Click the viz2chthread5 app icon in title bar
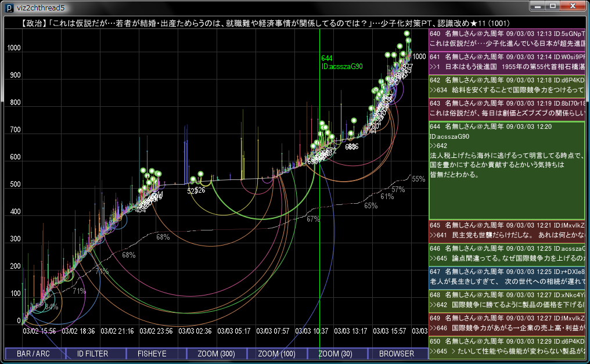 8,8
